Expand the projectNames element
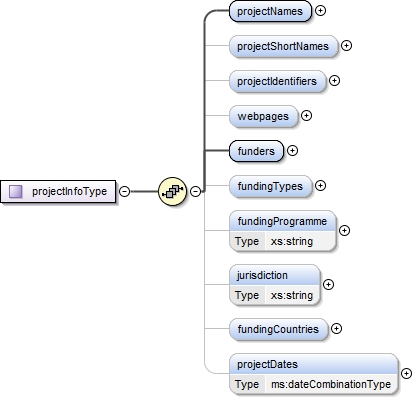414x399 pixels. 320,11
